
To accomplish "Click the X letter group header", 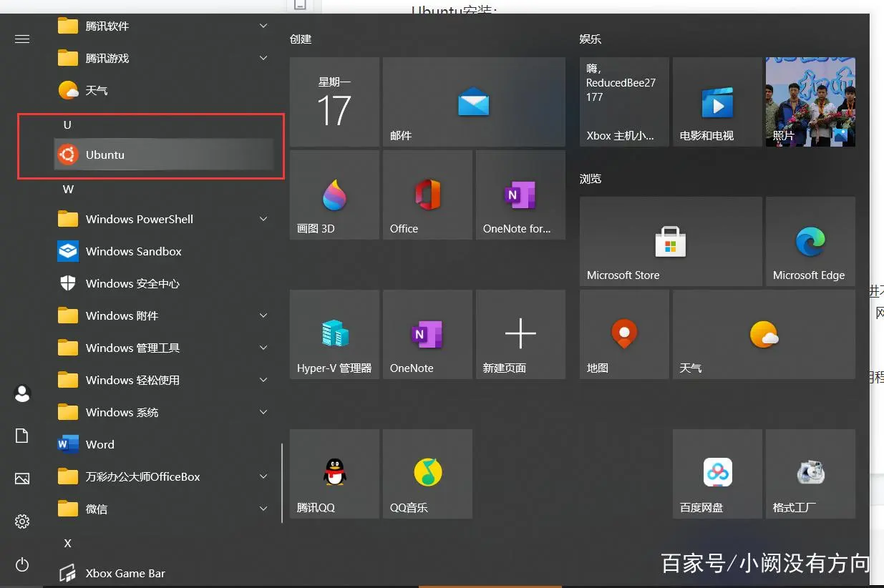I will pos(68,543).
